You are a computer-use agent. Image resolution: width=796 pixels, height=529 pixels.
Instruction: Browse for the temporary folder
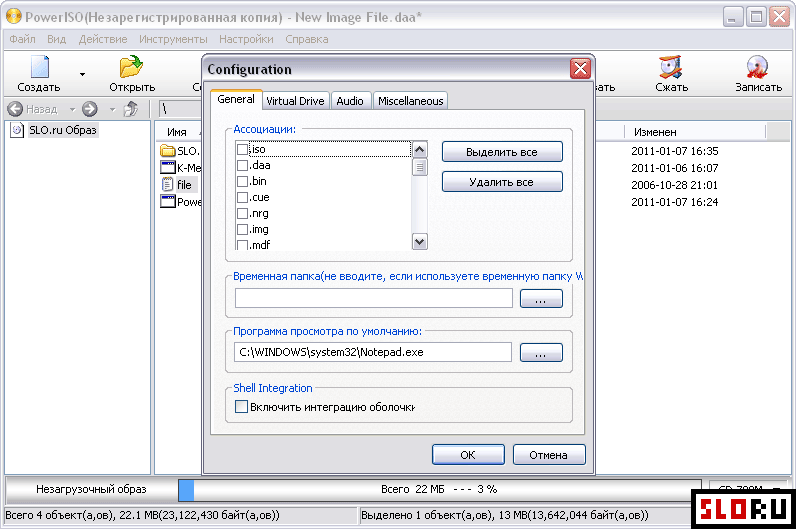[541, 299]
